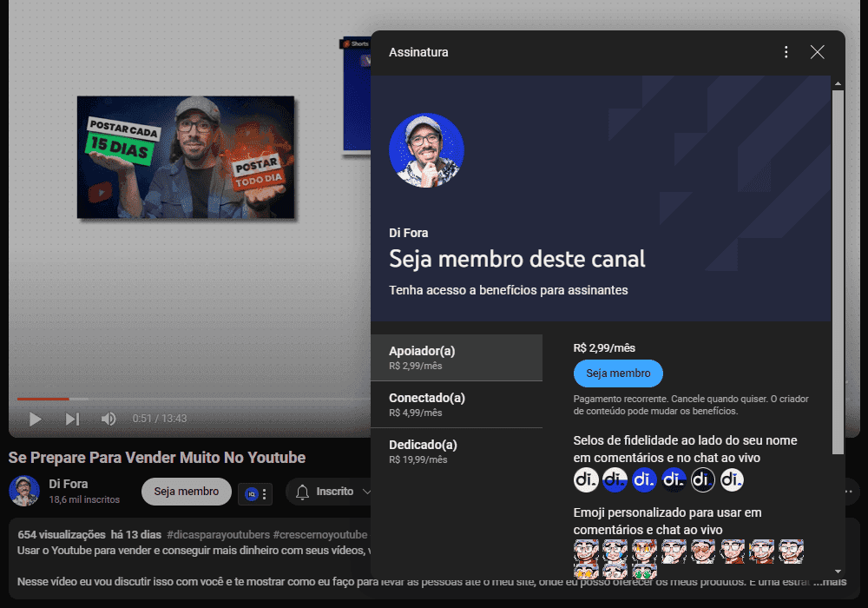
Task: Click the first custom emoji in first row
Action: point(586,552)
